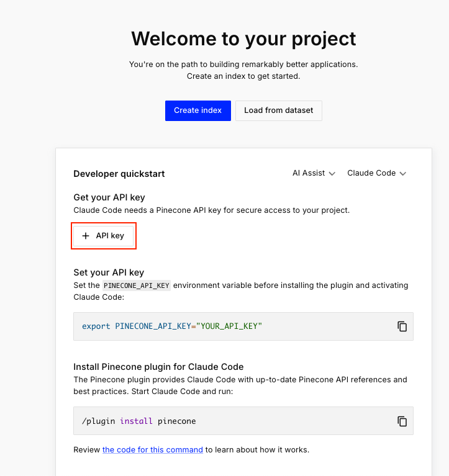Click the plus icon on API key button
Image resolution: width=449 pixels, height=476 pixels.
(x=86, y=236)
